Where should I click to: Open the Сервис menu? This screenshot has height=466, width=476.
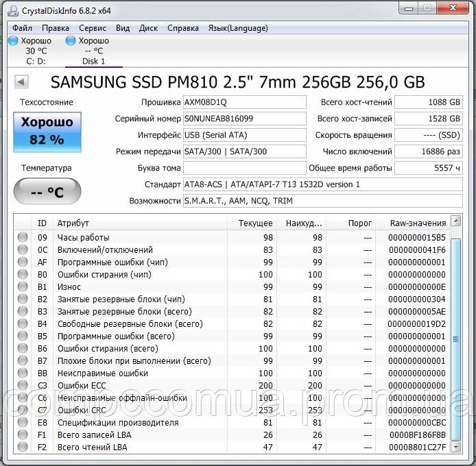pyautogui.click(x=93, y=28)
